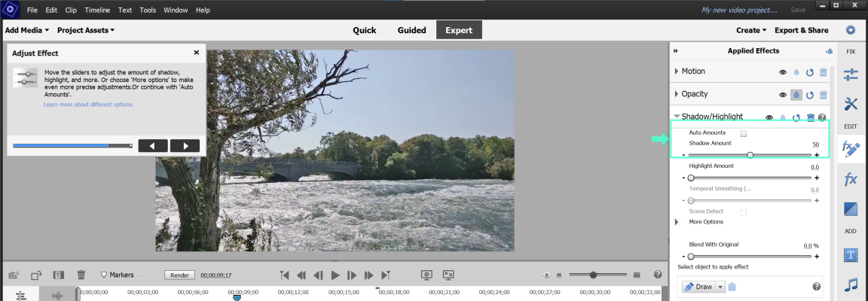Reset the Opacity effect
The image size is (868, 301).
click(810, 96)
